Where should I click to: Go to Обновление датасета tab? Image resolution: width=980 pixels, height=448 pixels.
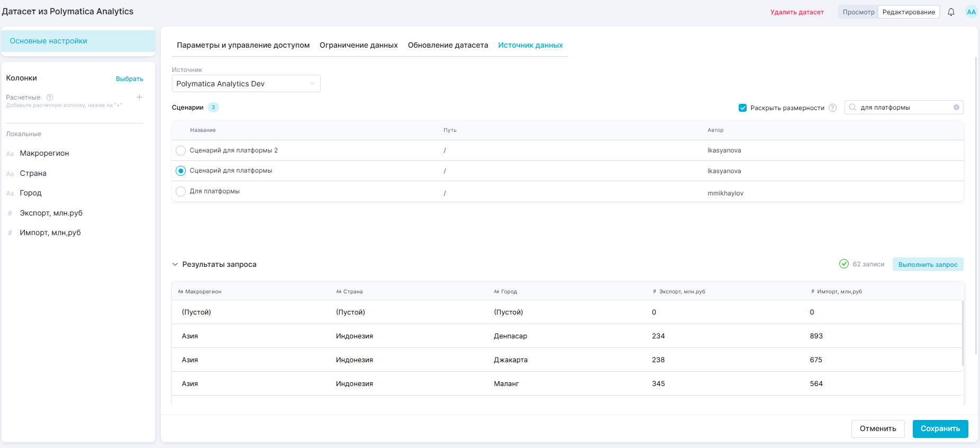tap(448, 46)
